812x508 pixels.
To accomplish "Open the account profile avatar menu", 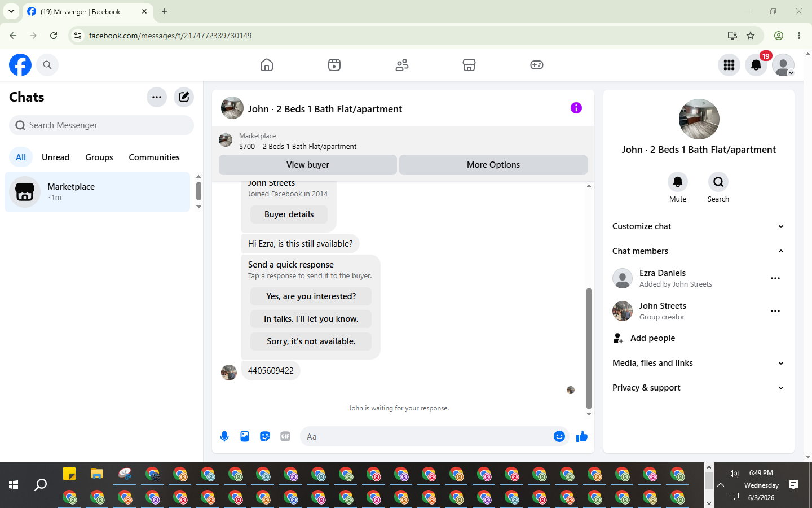I will [x=783, y=65].
